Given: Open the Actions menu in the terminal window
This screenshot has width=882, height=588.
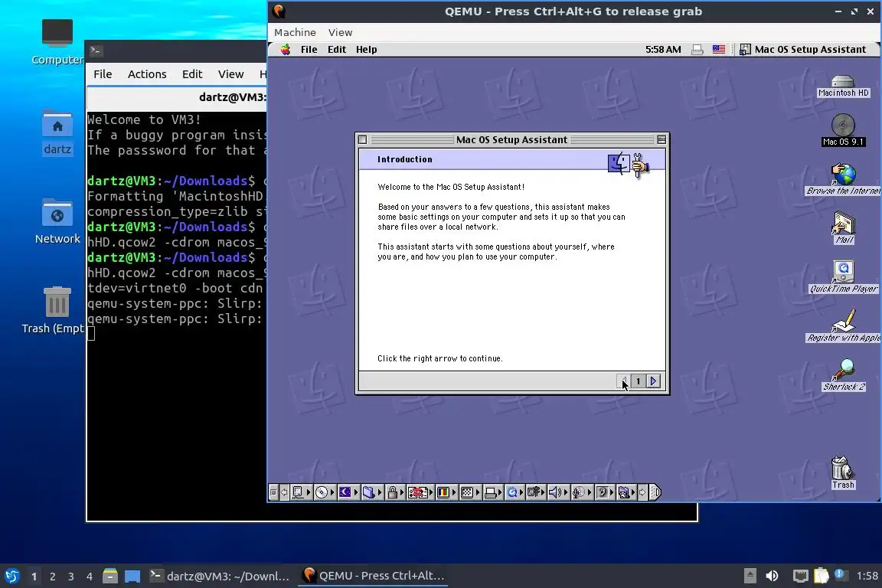Looking at the screenshot, I should pos(147,74).
